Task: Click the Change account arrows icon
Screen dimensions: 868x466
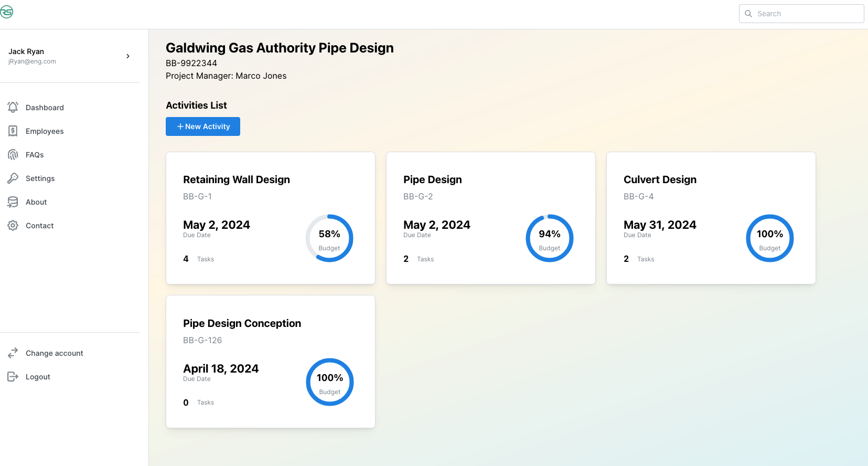Action: [x=13, y=353]
